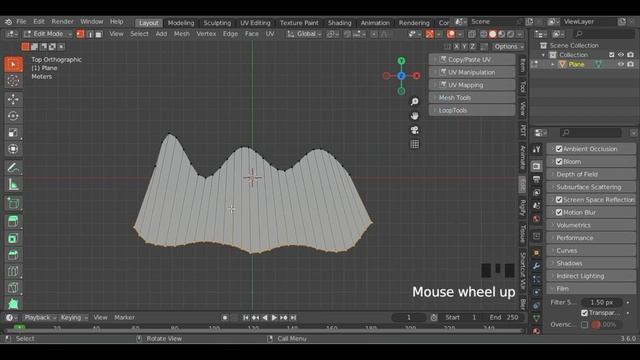
Task: Select the Plane object in outliner
Action: coord(576,64)
